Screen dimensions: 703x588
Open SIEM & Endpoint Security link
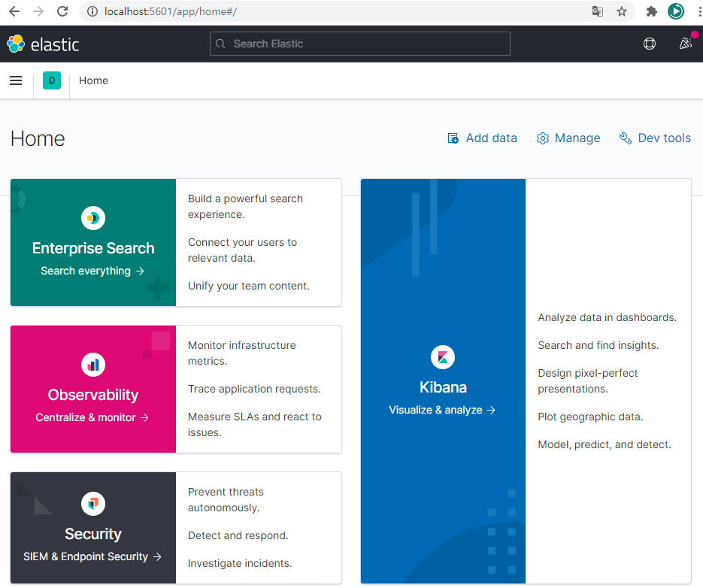point(92,556)
